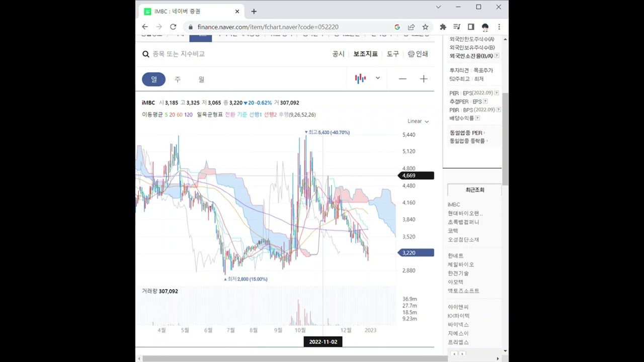This screenshot has width=644, height=362.
Task: Toggle the 5-day moving average line
Action: (167, 115)
